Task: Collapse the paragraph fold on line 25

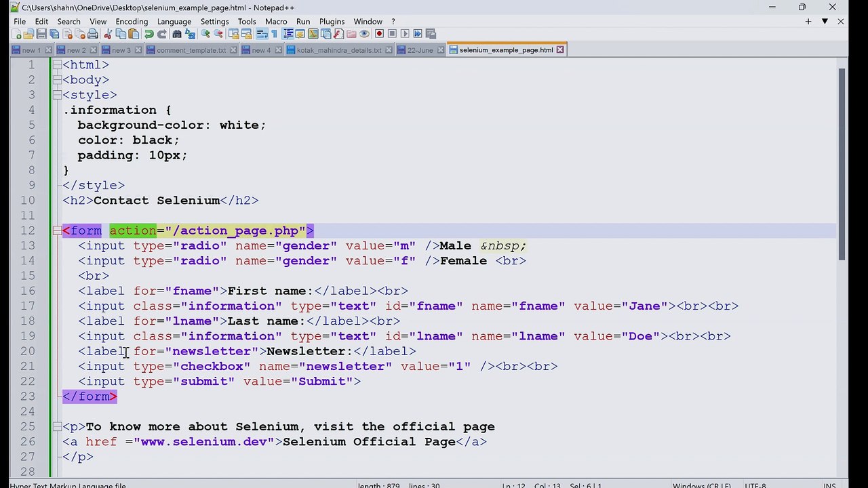Action: 57,426
